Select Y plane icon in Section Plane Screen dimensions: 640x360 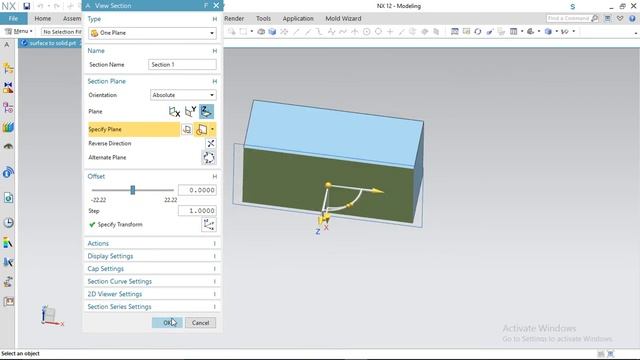pyautogui.click(x=190, y=111)
